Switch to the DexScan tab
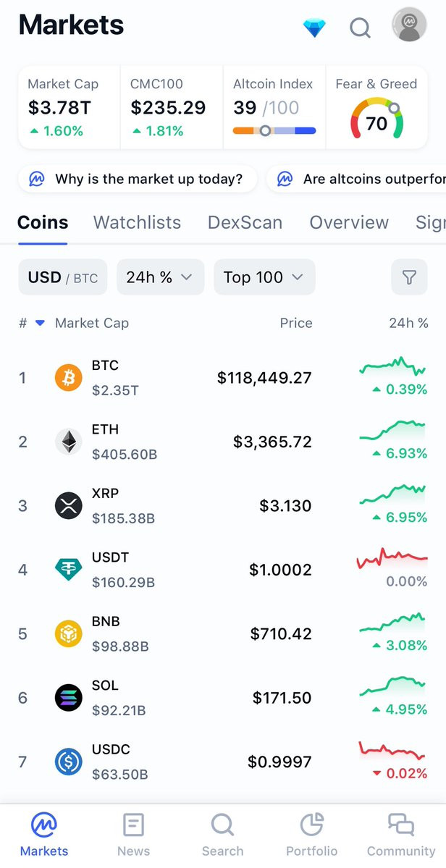Image resolution: width=446 pixels, height=868 pixels. point(245,222)
